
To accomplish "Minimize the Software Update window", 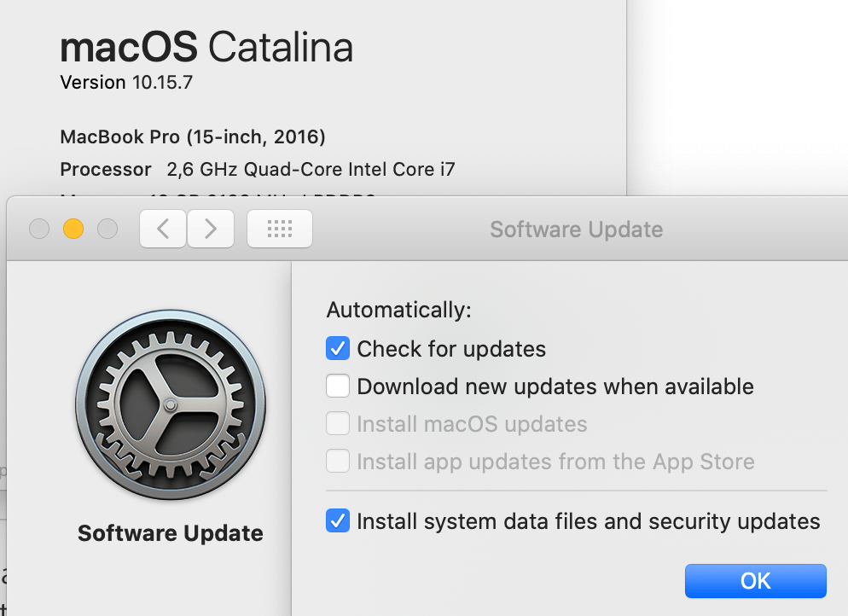I will [73, 229].
